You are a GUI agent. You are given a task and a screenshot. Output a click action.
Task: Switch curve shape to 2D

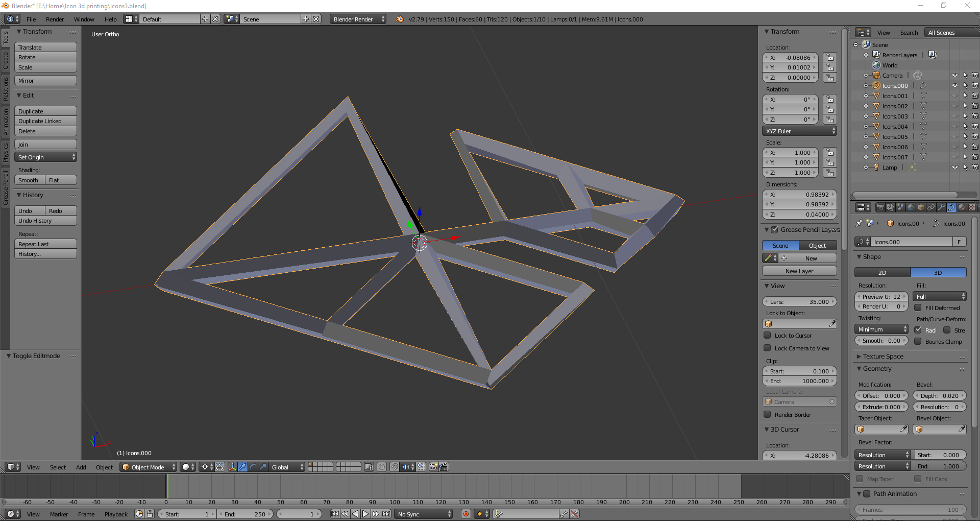click(882, 272)
